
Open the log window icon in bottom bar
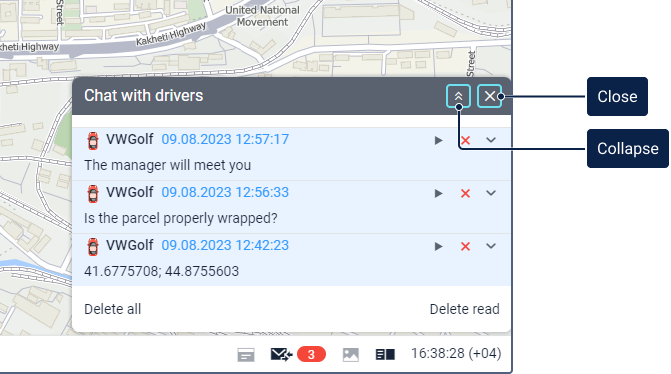click(x=246, y=355)
